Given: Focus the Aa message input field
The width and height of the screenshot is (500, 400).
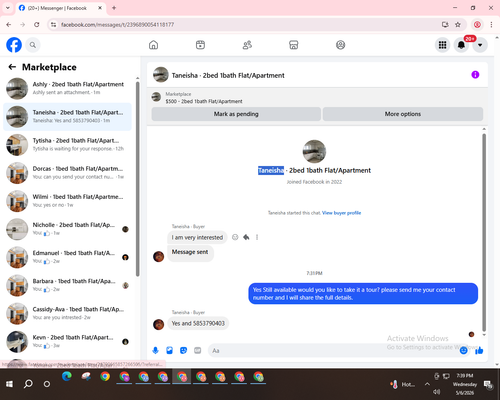Looking at the screenshot, I should pyautogui.click(x=333, y=351).
